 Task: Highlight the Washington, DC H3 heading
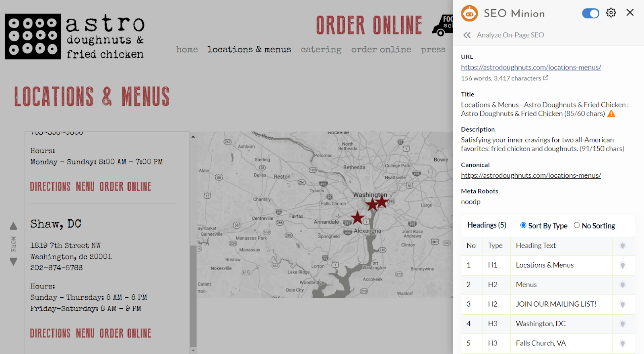tap(623, 323)
